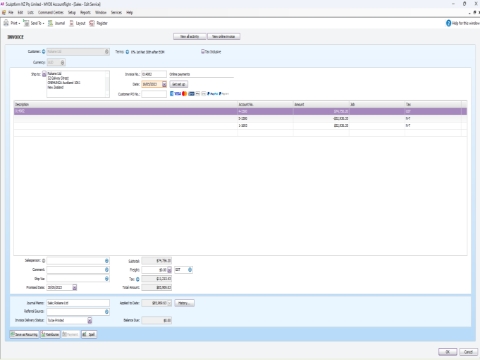Viewport: 480px width, 360px height.
Task: Click the OK button
Action: 448,352
